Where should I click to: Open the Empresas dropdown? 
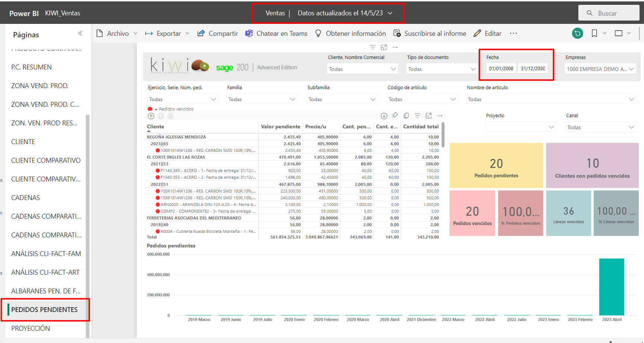(x=600, y=69)
